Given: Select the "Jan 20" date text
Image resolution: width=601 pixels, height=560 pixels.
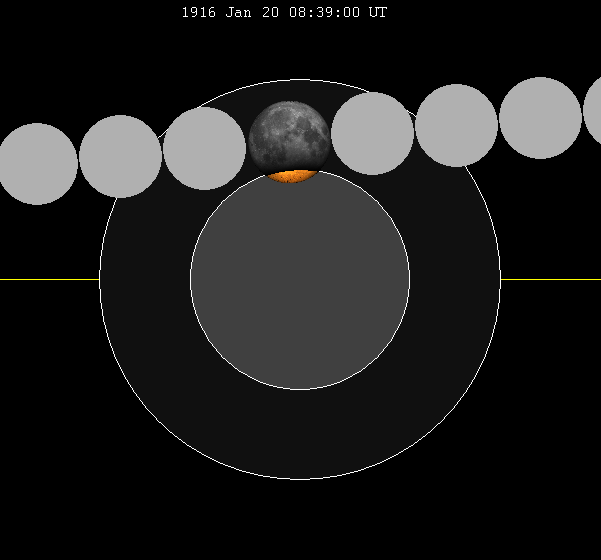Looking at the screenshot, I should point(249,13).
